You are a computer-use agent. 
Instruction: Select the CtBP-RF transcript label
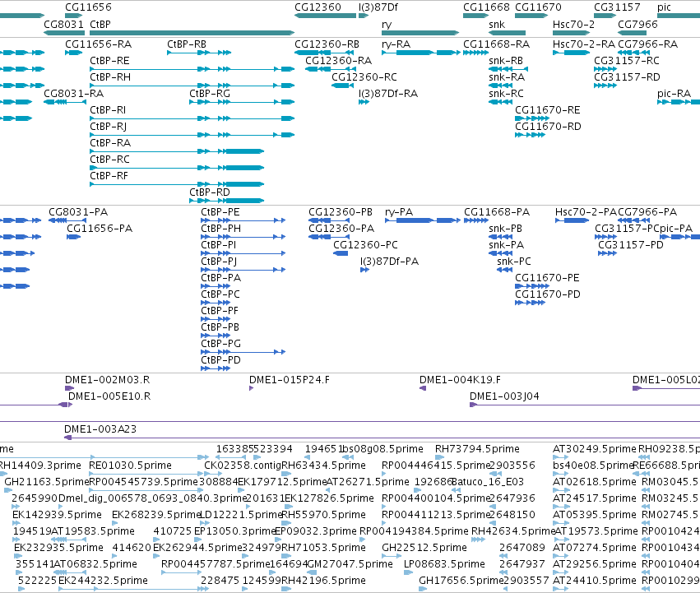(109, 176)
